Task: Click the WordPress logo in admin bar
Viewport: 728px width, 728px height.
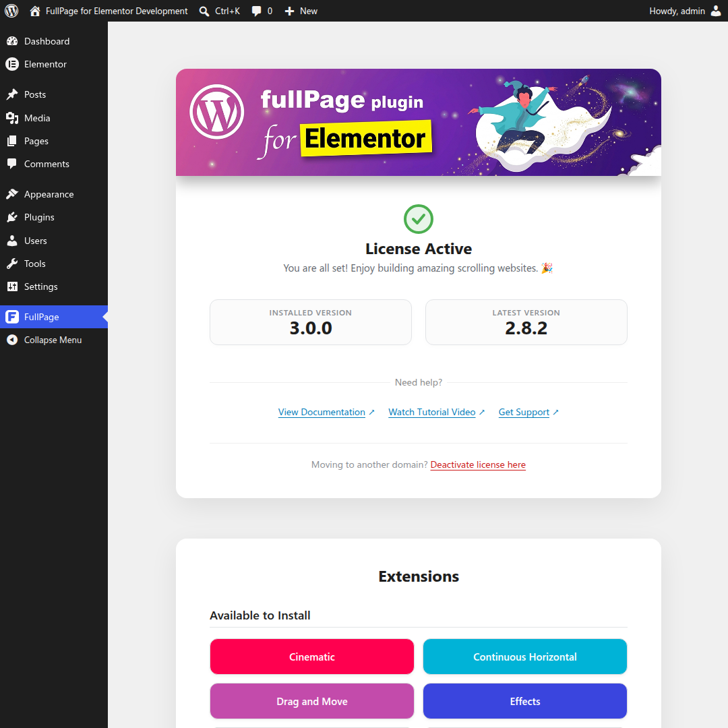Action: click(x=11, y=11)
